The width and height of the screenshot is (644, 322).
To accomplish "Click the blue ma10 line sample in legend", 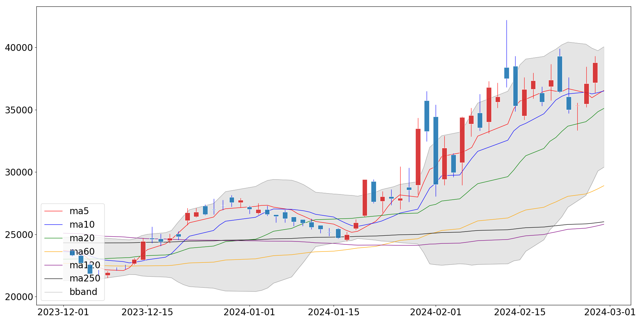I will (x=53, y=225).
